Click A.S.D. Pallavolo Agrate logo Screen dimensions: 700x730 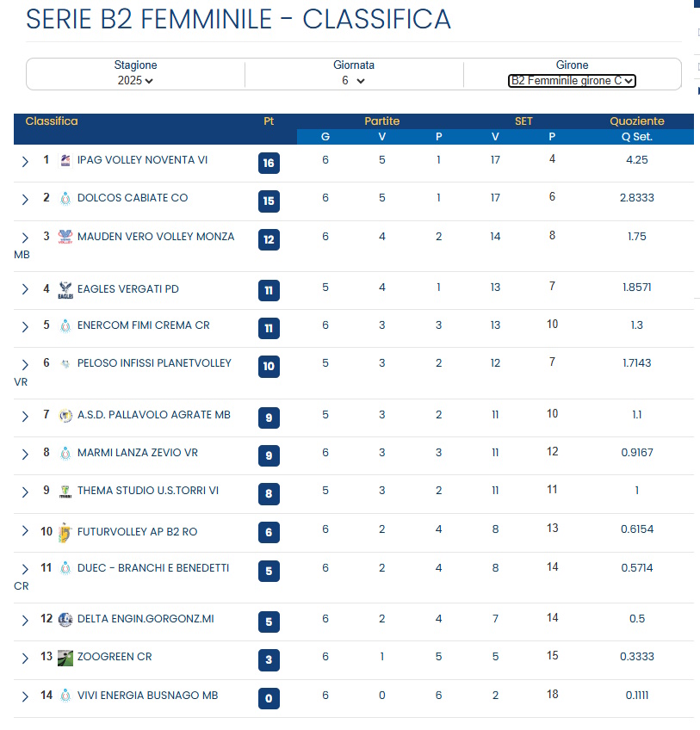(65, 415)
